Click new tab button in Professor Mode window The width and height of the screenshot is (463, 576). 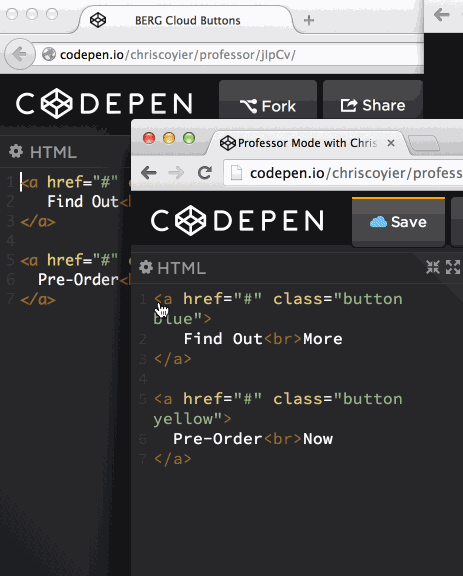click(424, 144)
